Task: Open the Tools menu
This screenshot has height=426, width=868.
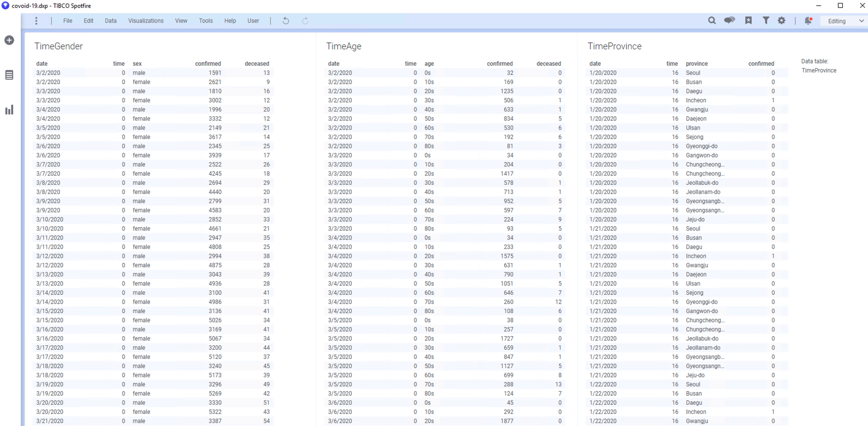Action: click(x=206, y=21)
